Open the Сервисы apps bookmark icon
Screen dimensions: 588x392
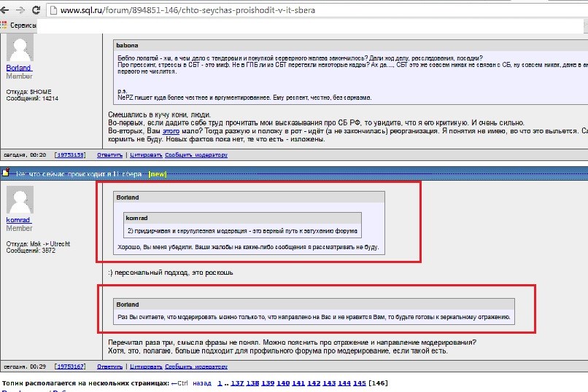click(x=4, y=25)
